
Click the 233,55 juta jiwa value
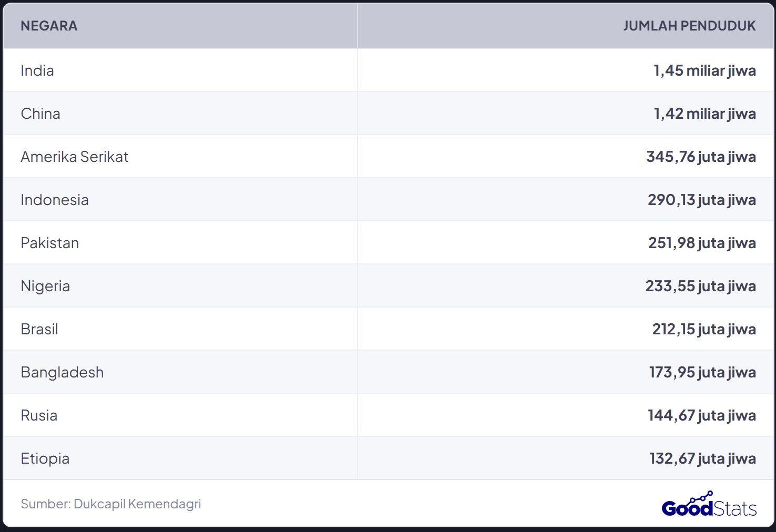pyautogui.click(x=701, y=286)
